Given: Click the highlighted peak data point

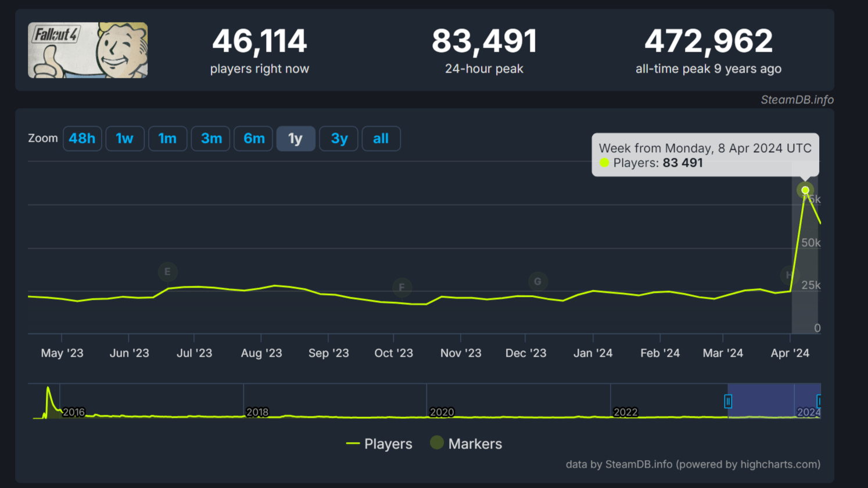Looking at the screenshot, I should tap(805, 190).
